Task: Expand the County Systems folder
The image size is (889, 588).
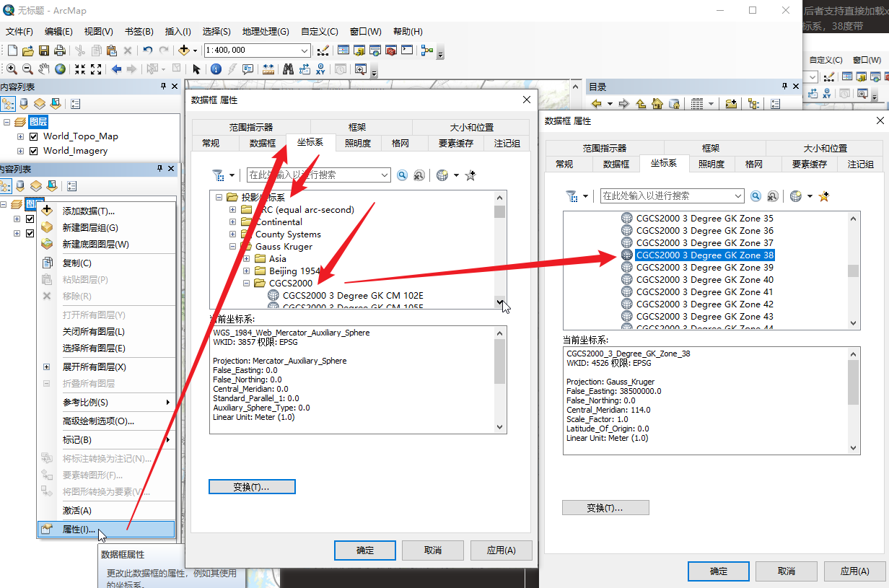Action: pyautogui.click(x=233, y=234)
